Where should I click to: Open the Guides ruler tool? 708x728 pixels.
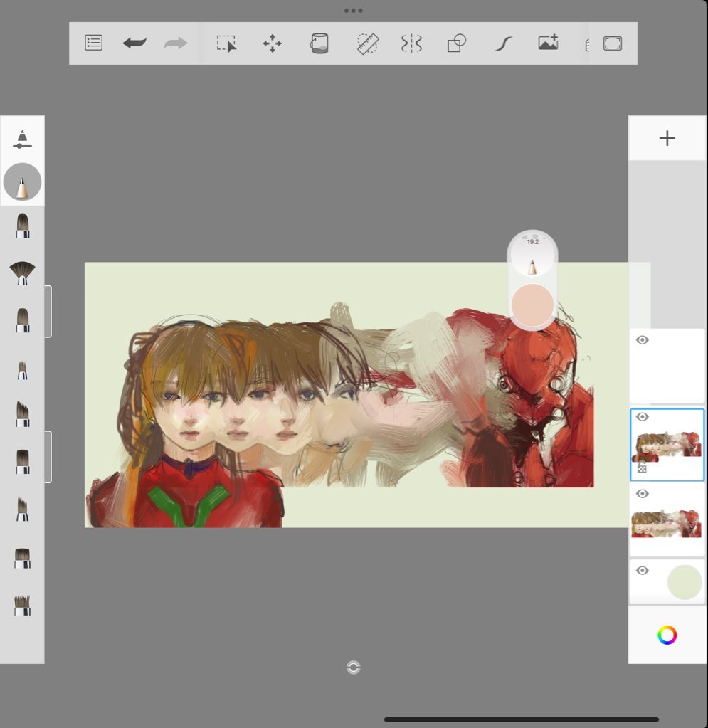tap(368, 43)
